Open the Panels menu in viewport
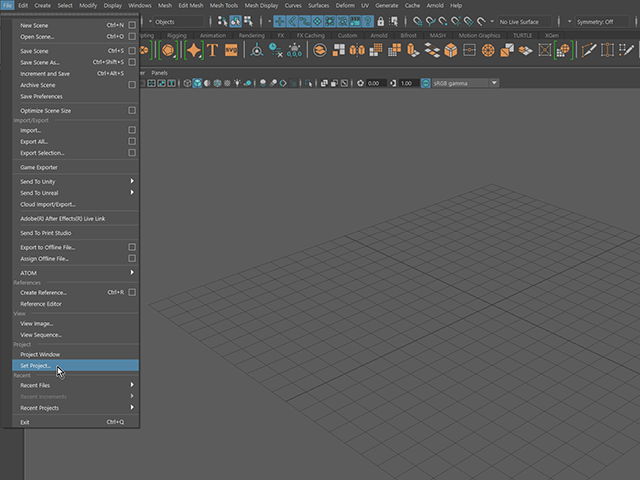 click(x=159, y=73)
